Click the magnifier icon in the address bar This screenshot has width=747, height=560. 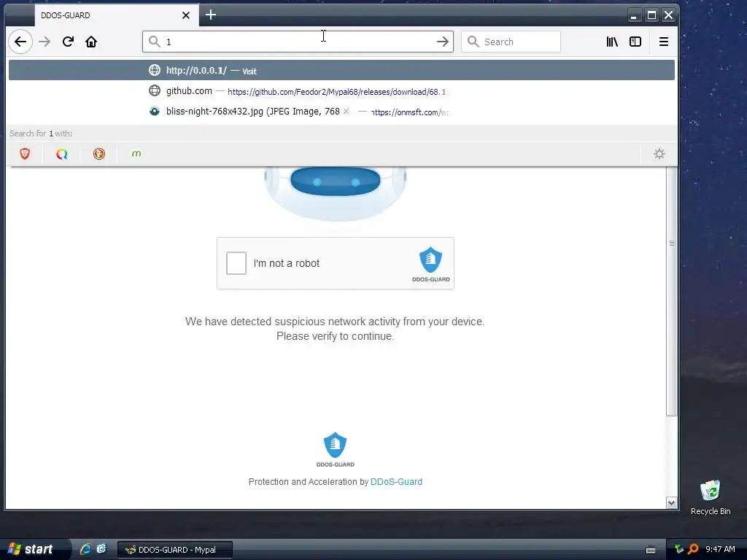point(155,42)
